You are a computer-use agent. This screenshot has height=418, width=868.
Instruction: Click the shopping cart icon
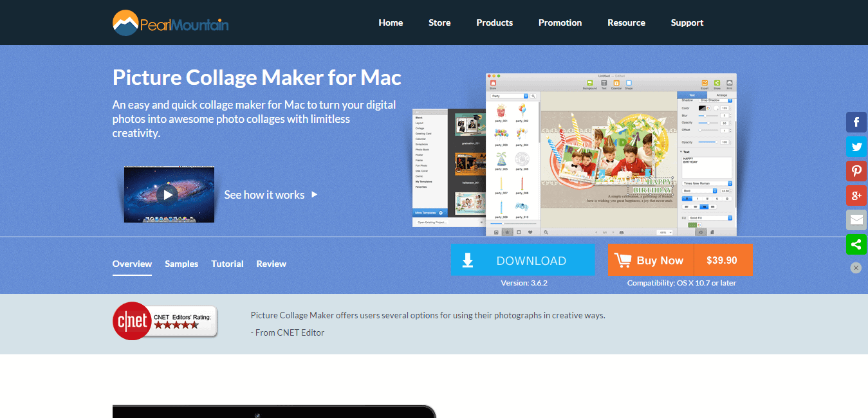tap(622, 260)
